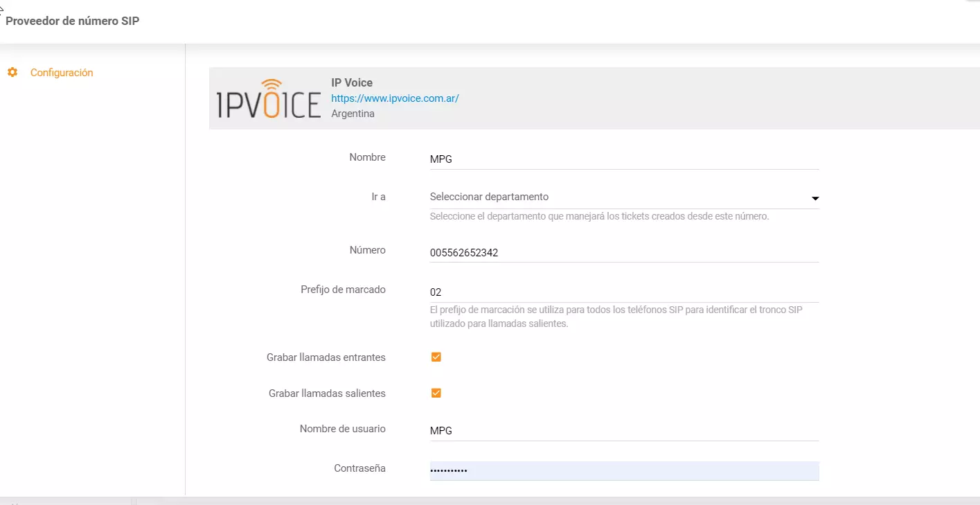Click the dropdown arrow next to Ir a
The height and width of the screenshot is (505, 980).
tap(815, 198)
